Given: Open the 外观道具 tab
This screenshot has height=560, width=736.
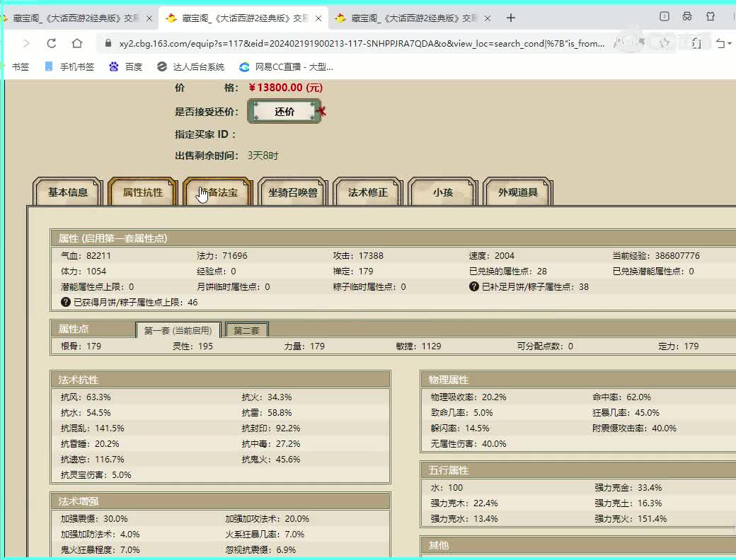Looking at the screenshot, I should [518, 192].
